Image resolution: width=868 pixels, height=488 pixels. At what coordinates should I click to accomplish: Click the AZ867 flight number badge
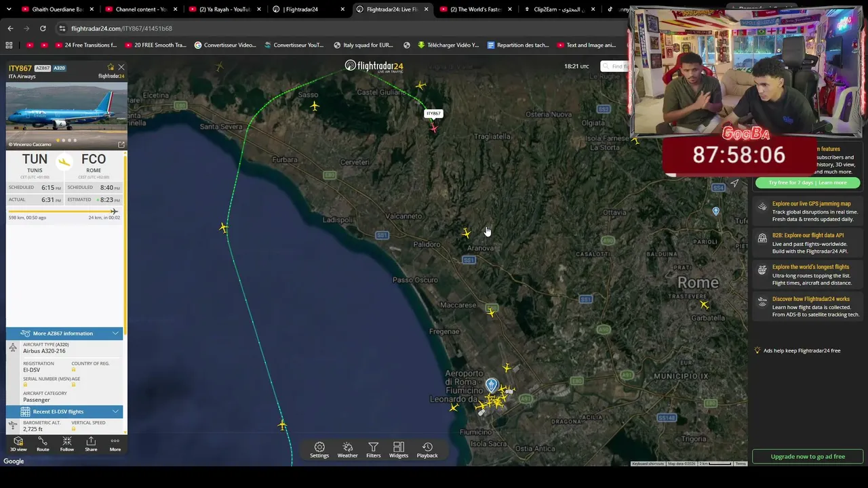pos(42,68)
